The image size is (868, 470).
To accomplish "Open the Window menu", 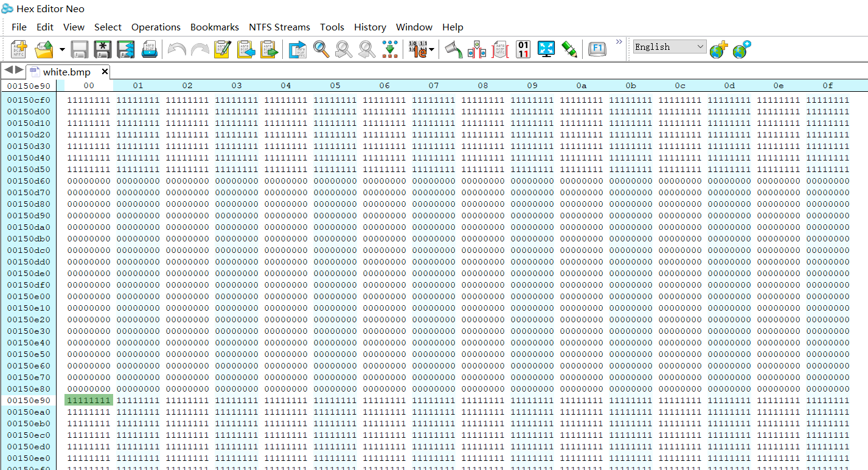I will click(414, 27).
